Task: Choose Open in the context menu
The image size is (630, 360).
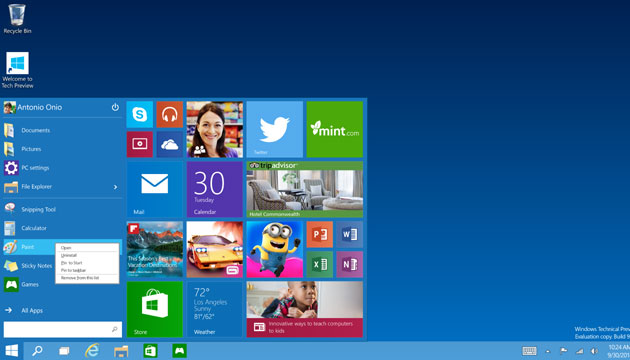Action: [87, 248]
